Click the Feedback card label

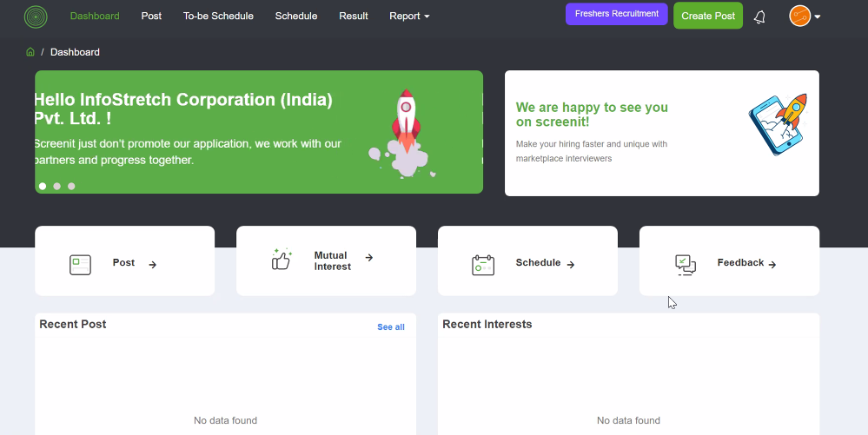pos(740,263)
